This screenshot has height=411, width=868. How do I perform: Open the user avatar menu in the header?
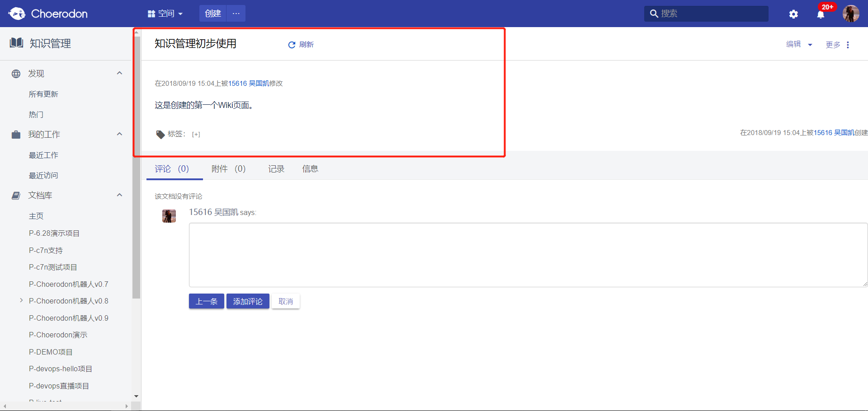(851, 14)
